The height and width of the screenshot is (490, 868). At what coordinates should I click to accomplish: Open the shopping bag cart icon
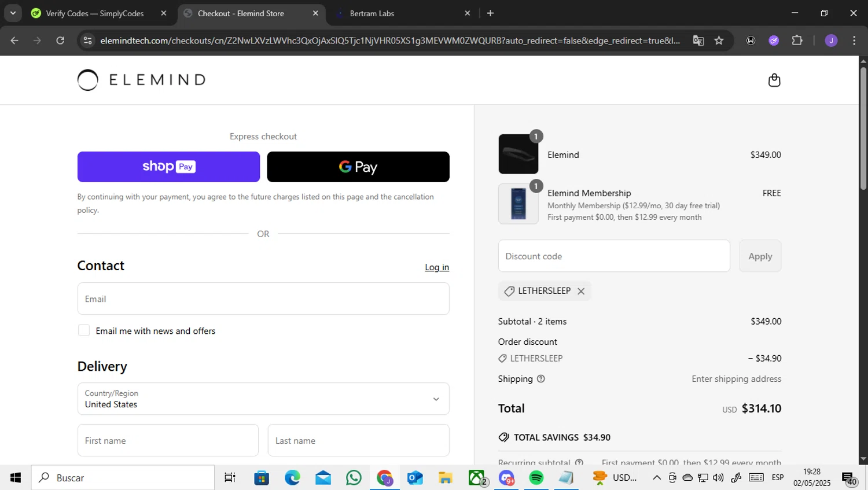click(x=774, y=80)
